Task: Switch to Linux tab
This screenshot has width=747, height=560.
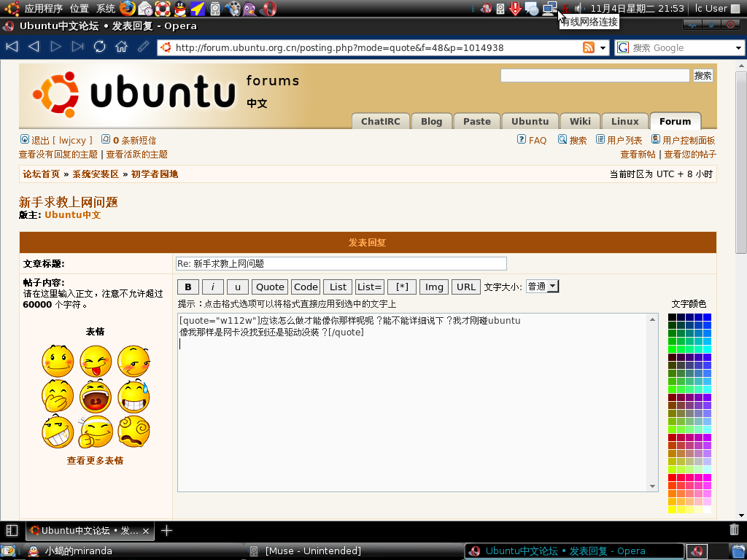Action: point(624,122)
